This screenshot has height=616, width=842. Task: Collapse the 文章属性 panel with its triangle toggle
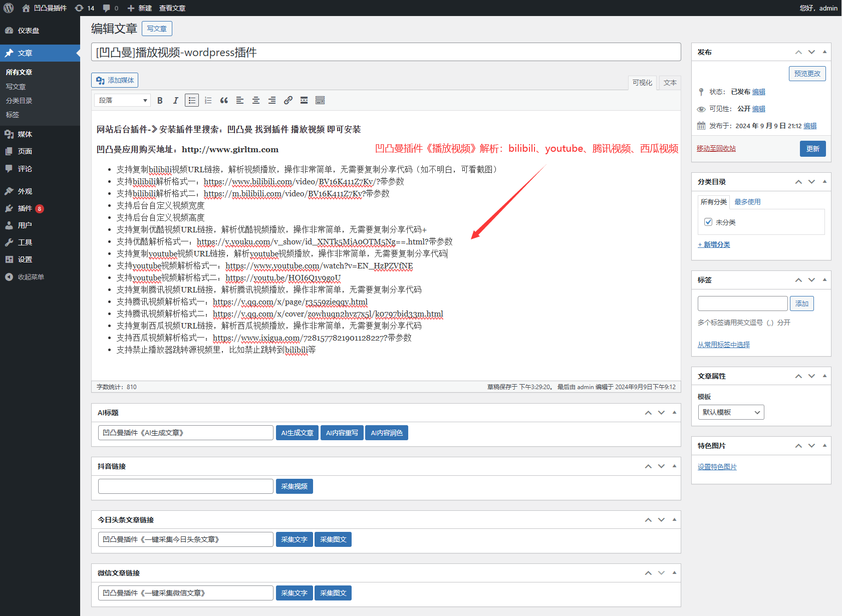click(x=824, y=376)
